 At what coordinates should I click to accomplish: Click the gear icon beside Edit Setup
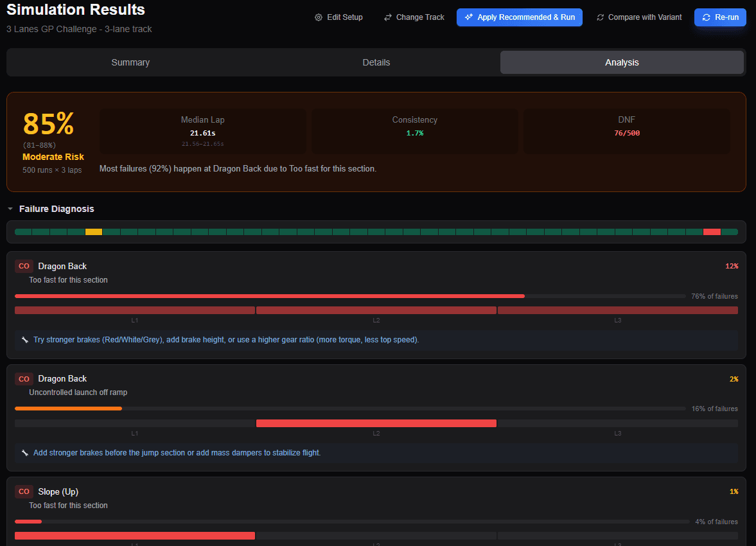[319, 17]
